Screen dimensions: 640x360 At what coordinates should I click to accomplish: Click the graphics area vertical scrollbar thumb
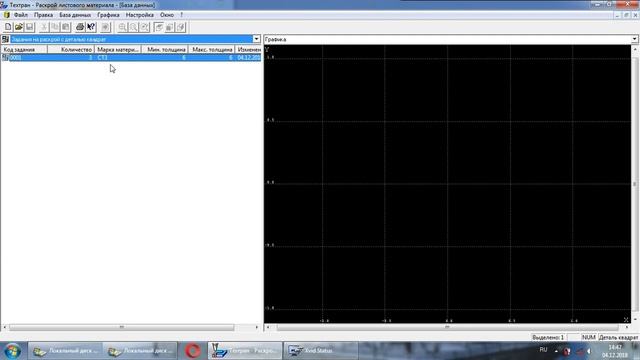click(635, 184)
